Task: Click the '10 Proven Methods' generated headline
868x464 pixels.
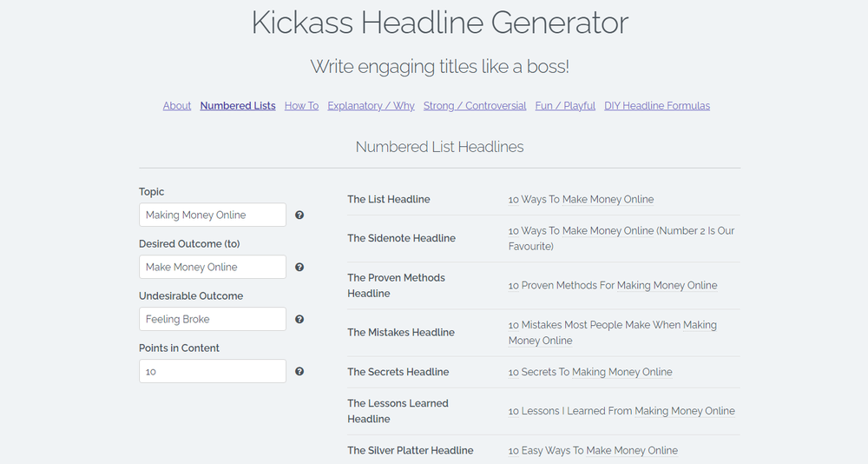Action: tap(613, 286)
